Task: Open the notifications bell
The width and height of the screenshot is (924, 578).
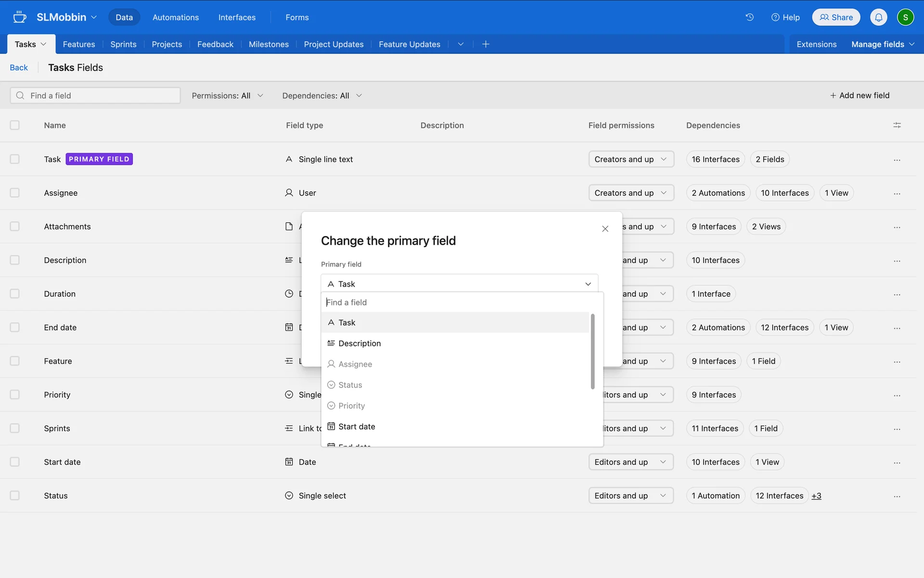Action: click(x=878, y=17)
